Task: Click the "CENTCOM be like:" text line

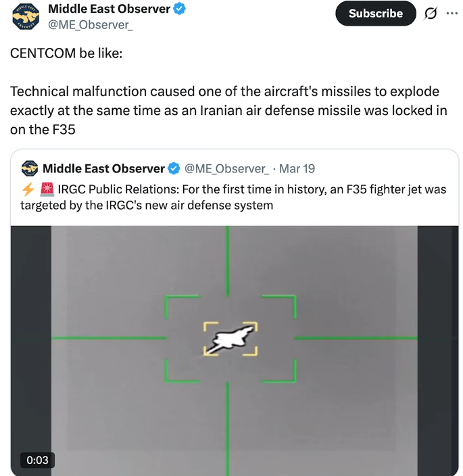Action: tap(66, 53)
